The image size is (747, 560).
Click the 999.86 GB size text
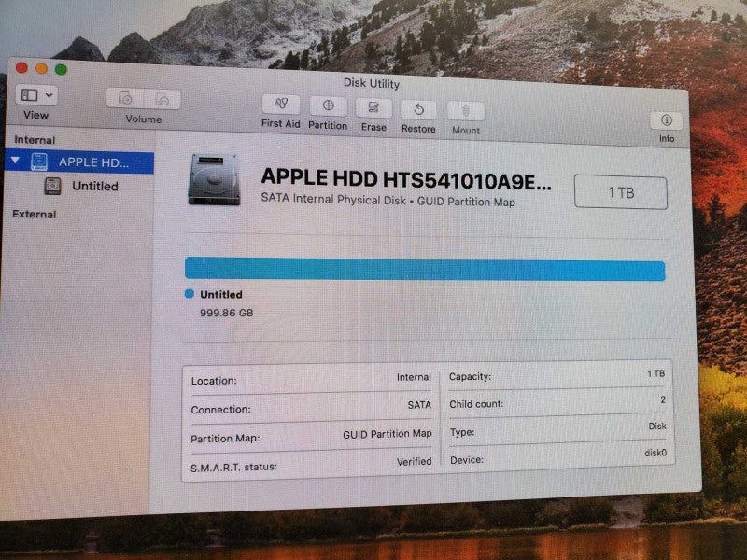pyautogui.click(x=226, y=313)
